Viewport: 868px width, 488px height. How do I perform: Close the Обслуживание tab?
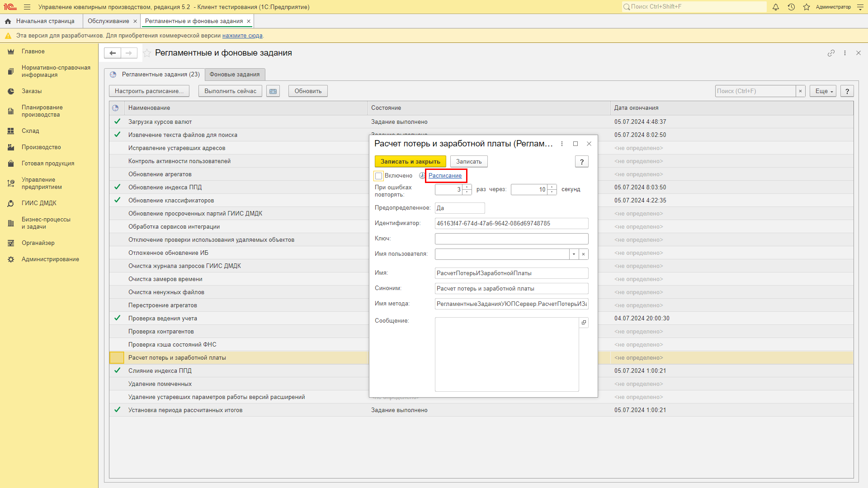(x=135, y=21)
